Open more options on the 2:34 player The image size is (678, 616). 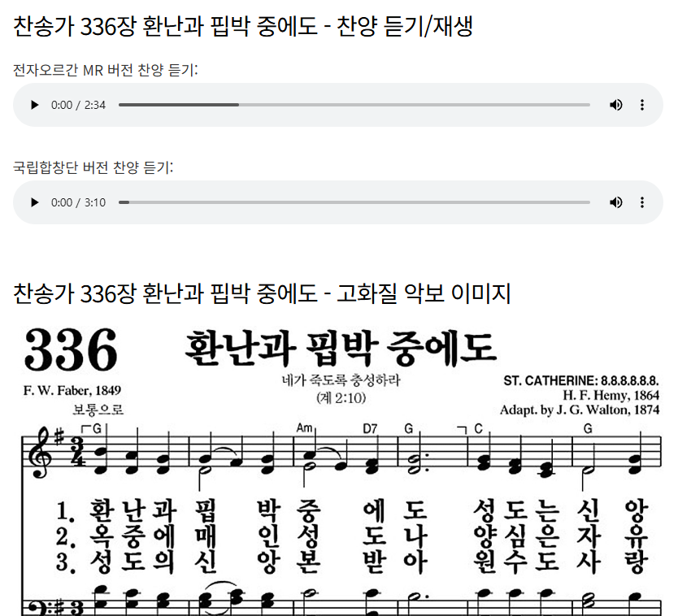point(642,105)
